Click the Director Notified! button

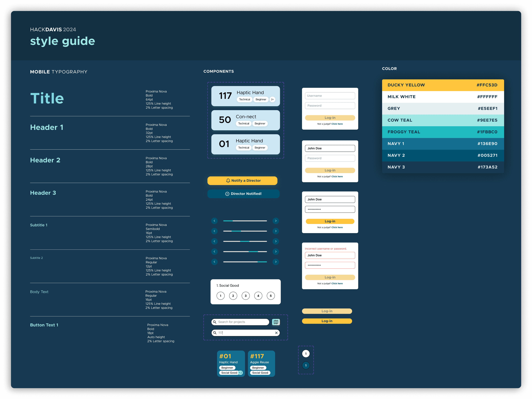[x=243, y=194]
